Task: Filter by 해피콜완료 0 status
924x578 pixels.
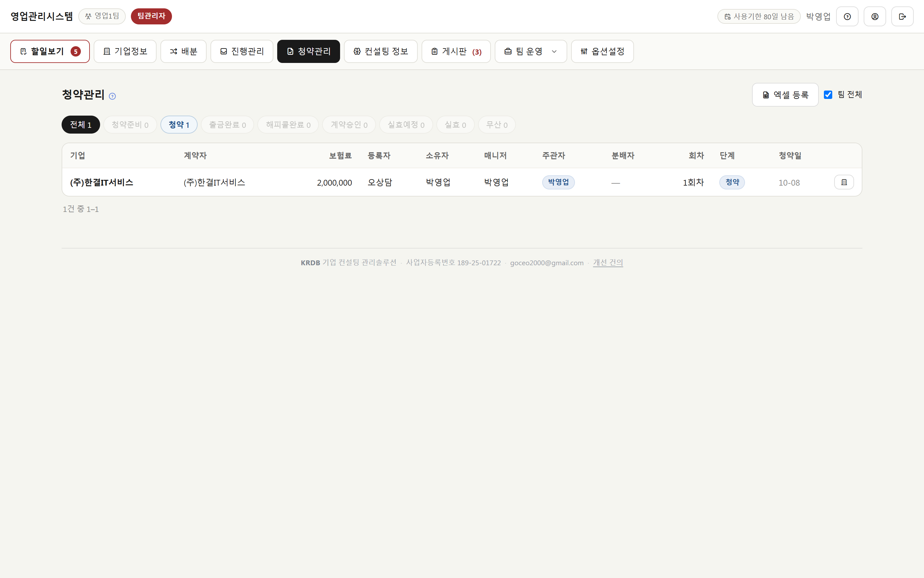Action: [288, 125]
